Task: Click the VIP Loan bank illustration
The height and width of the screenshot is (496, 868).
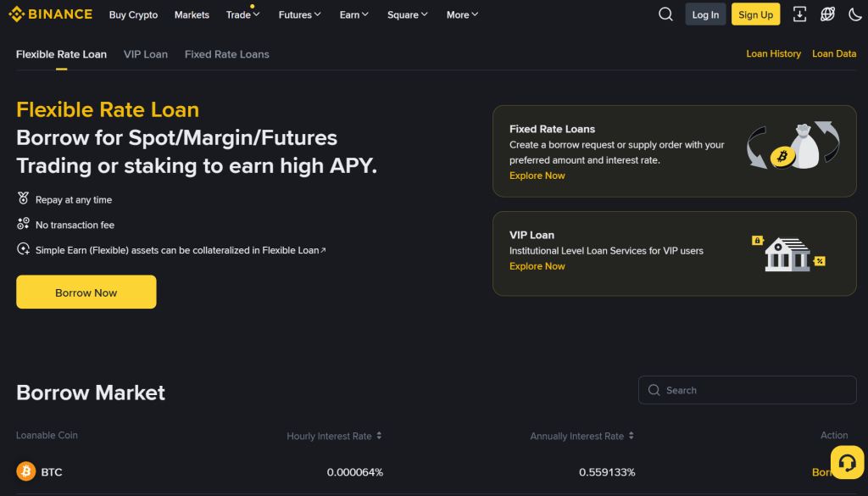Action: 788,254
